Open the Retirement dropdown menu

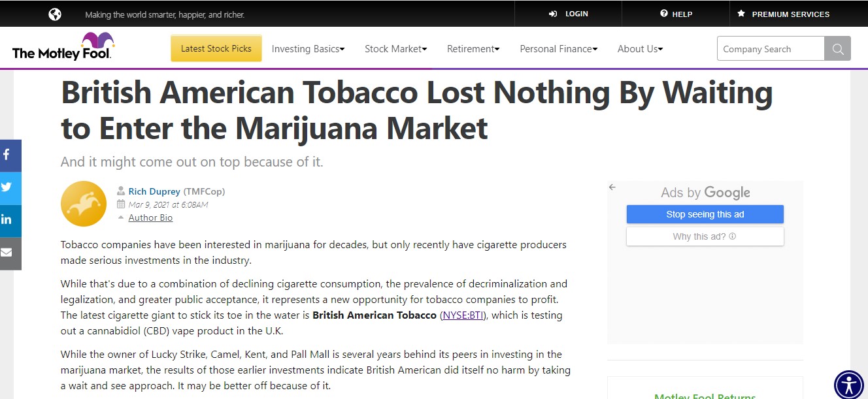(473, 49)
